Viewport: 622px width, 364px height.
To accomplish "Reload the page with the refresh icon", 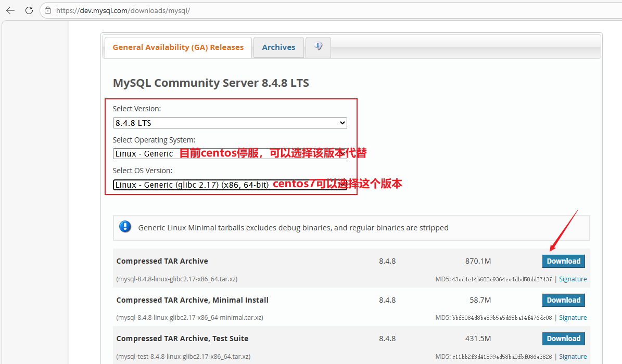I will pos(29,10).
